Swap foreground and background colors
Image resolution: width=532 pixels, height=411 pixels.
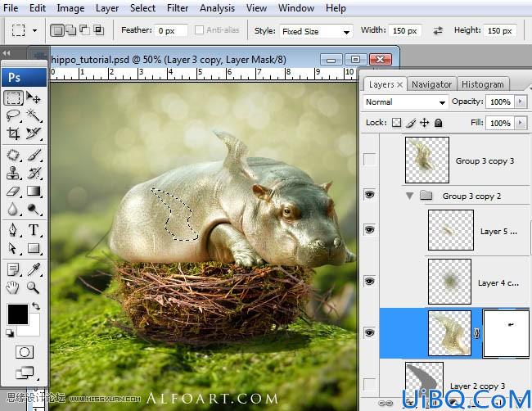pos(36,306)
